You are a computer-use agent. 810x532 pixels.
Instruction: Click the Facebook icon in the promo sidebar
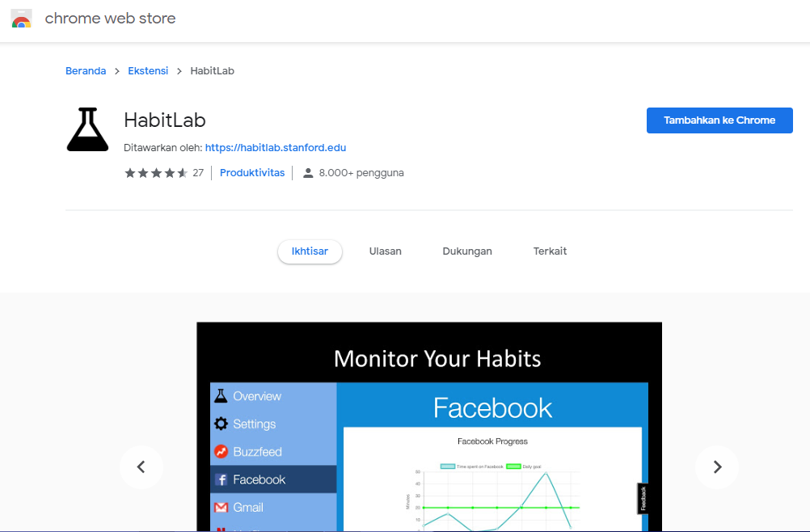(x=223, y=479)
